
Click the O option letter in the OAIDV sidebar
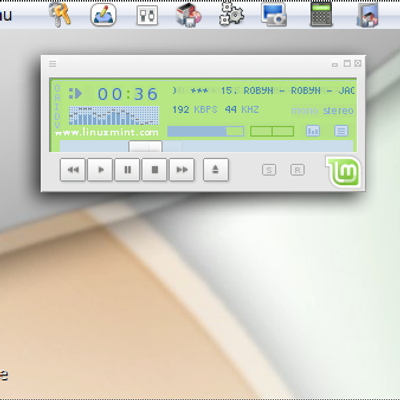coord(57,88)
